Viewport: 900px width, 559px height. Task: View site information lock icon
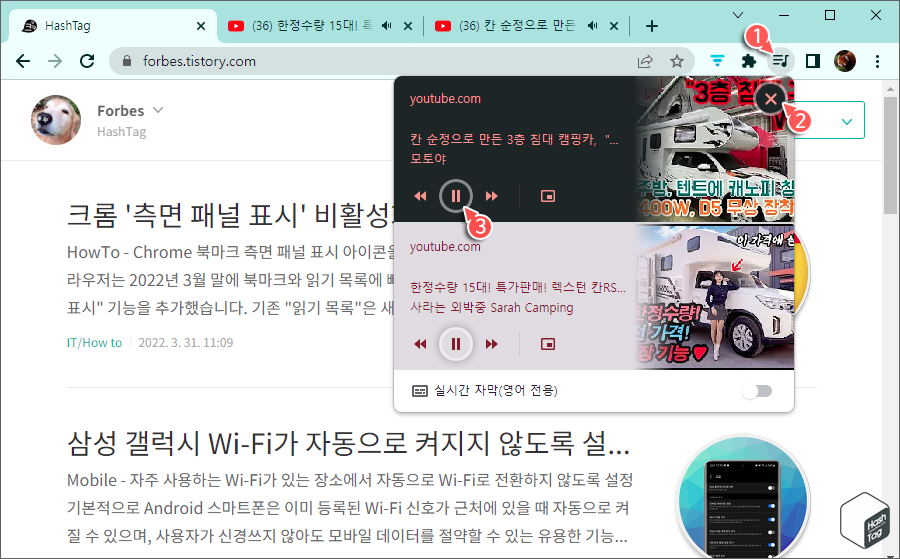pos(127,61)
